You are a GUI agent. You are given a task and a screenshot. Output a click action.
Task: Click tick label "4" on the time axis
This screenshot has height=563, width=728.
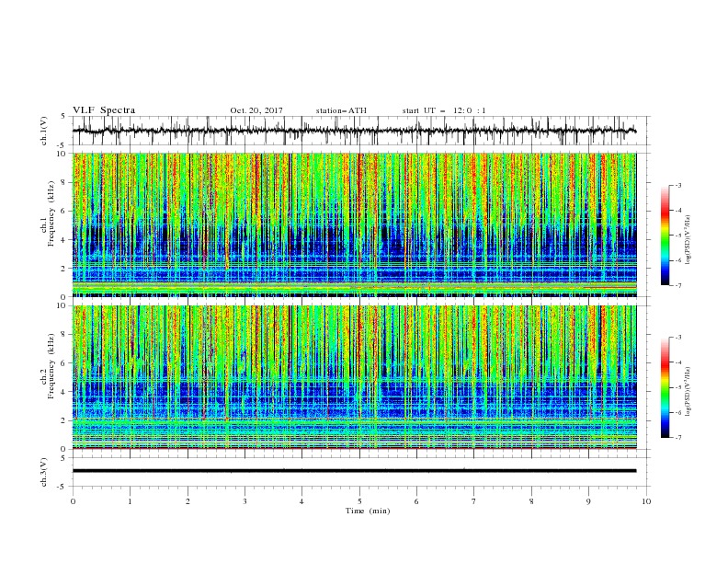[301, 501]
